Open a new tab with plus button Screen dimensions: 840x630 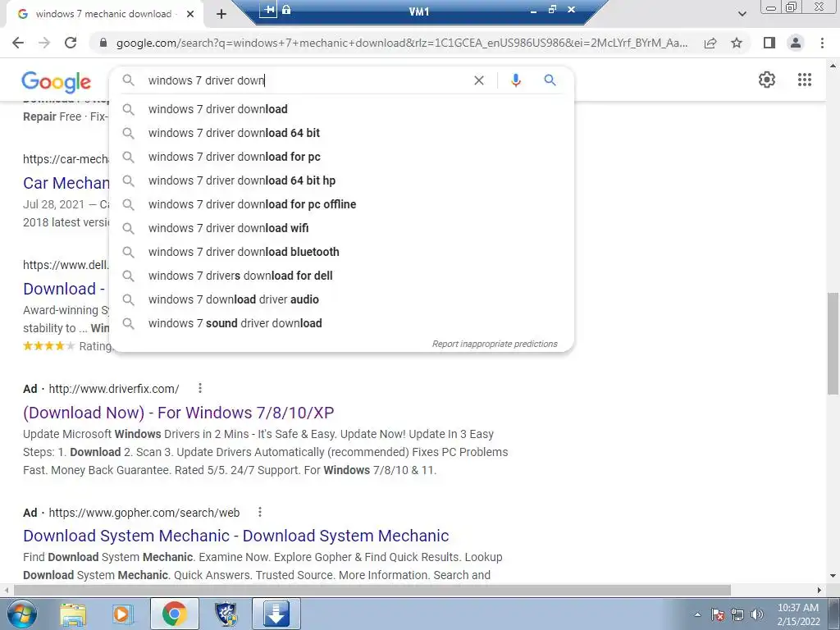point(221,15)
